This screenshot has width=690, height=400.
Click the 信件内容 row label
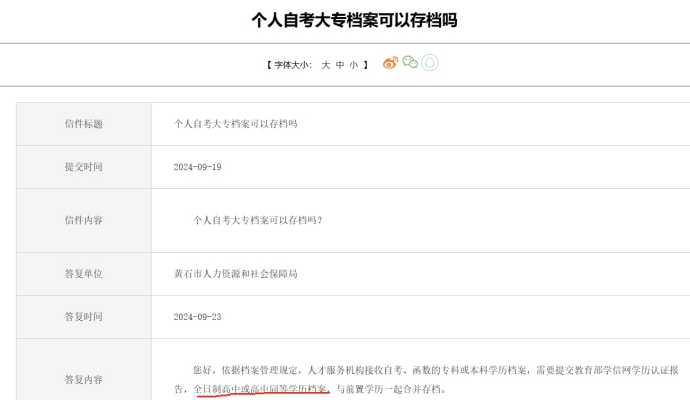[x=84, y=220]
